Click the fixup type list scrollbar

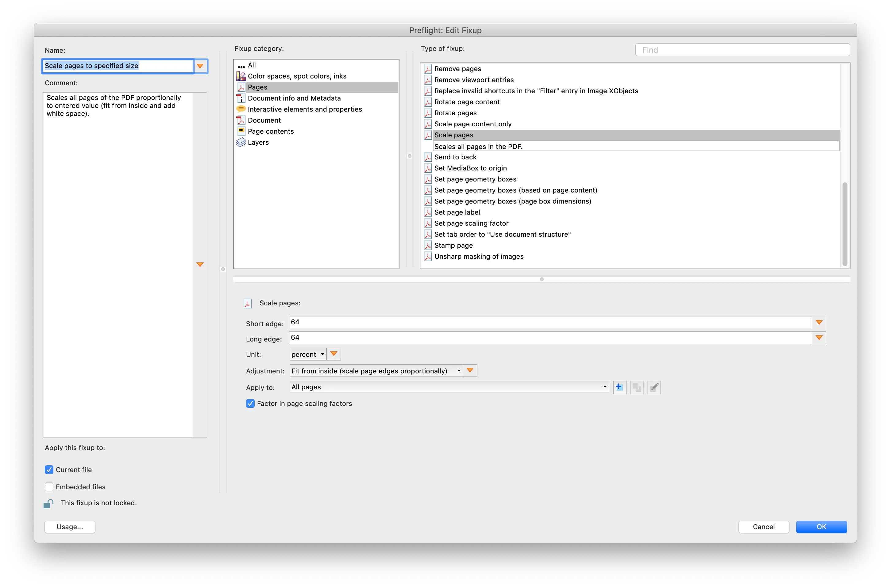[x=844, y=224]
